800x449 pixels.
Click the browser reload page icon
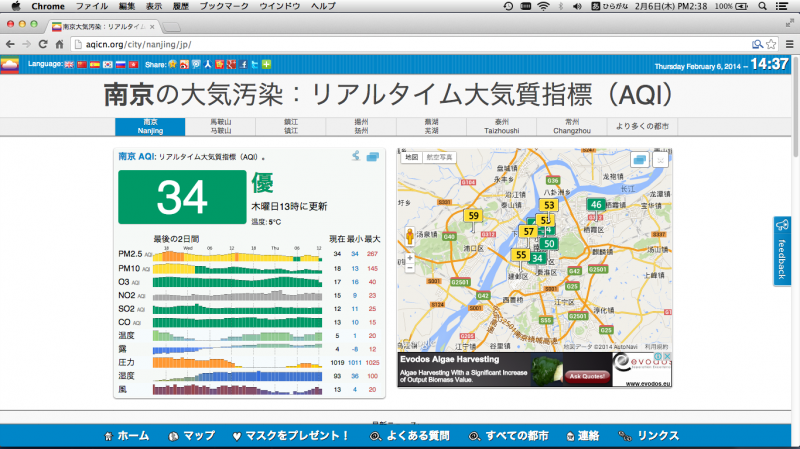[43, 45]
